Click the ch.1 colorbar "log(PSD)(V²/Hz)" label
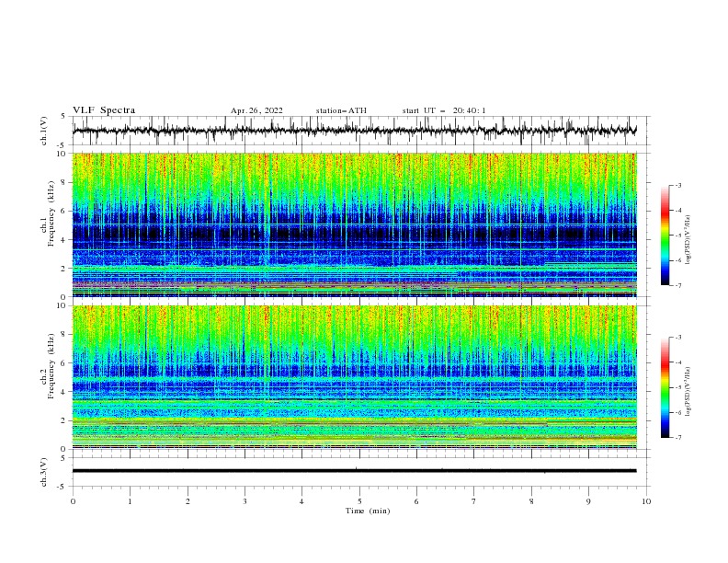This screenshot has width=728, height=563. (x=688, y=240)
